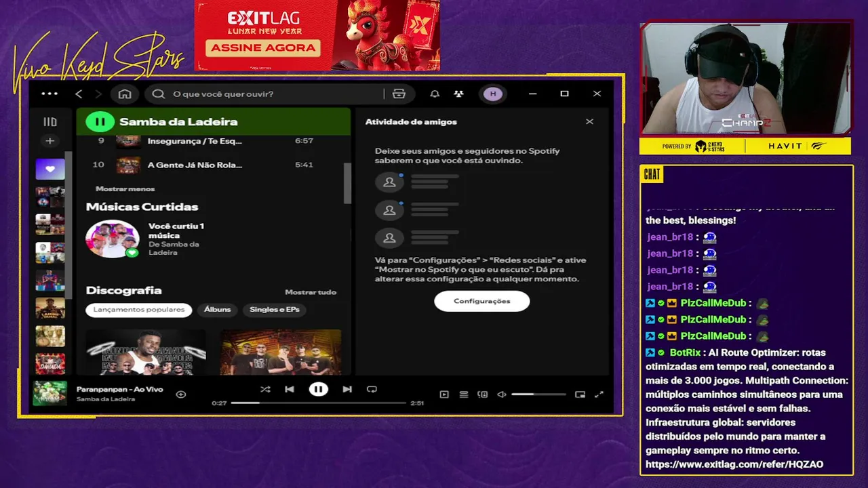The width and height of the screenshot is (868, 488).
Task: Click the HAVIT sponsor logo
Action: point(797,146)
